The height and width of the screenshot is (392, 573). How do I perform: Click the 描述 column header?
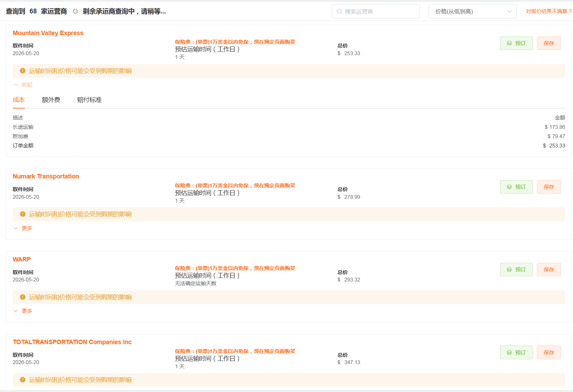click(18, 118)
